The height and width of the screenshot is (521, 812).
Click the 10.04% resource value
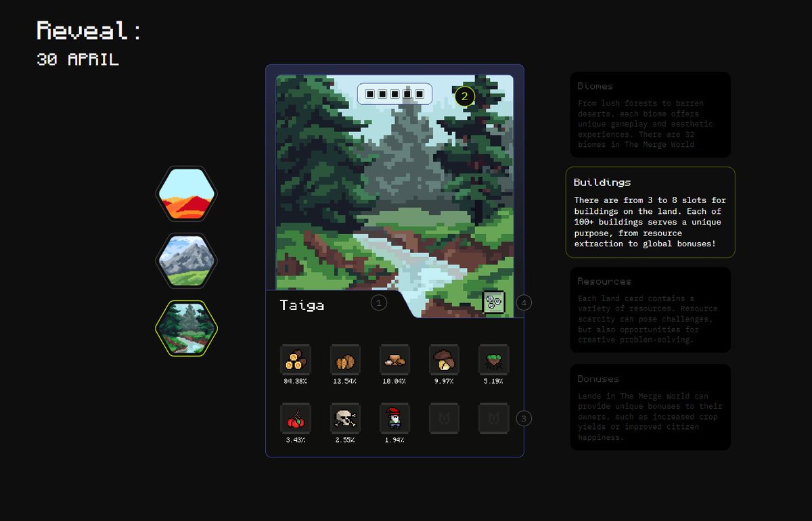[x=394, y=382]
